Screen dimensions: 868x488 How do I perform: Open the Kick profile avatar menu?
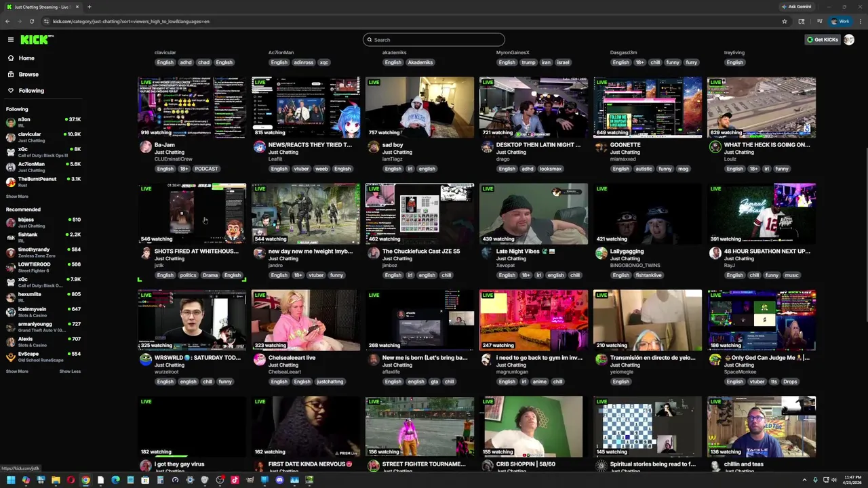tap(849, 40)
